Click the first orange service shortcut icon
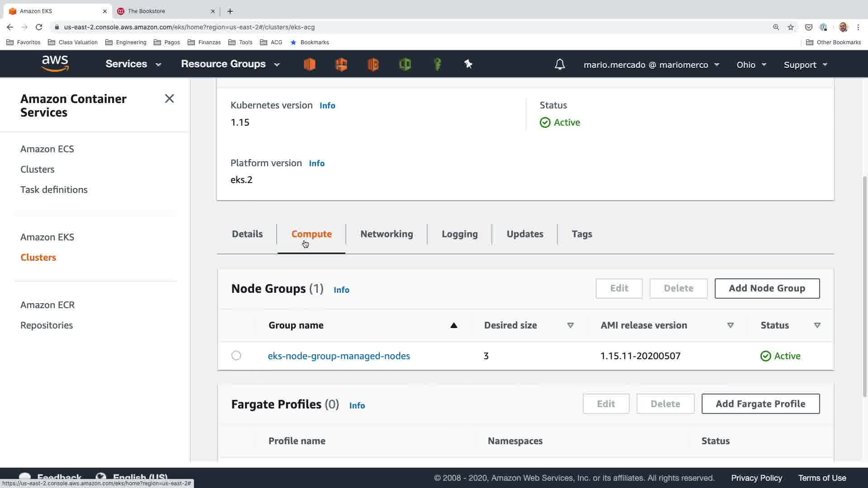 pos(310,64)
